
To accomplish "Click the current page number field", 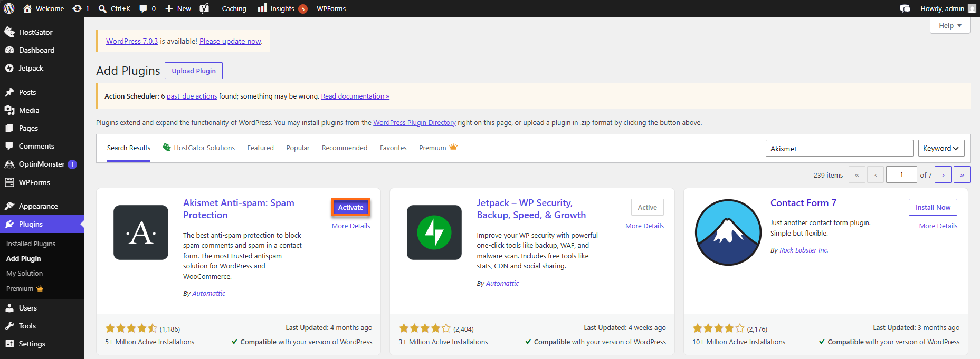I will pyautogui.click(x=901, y=174).
